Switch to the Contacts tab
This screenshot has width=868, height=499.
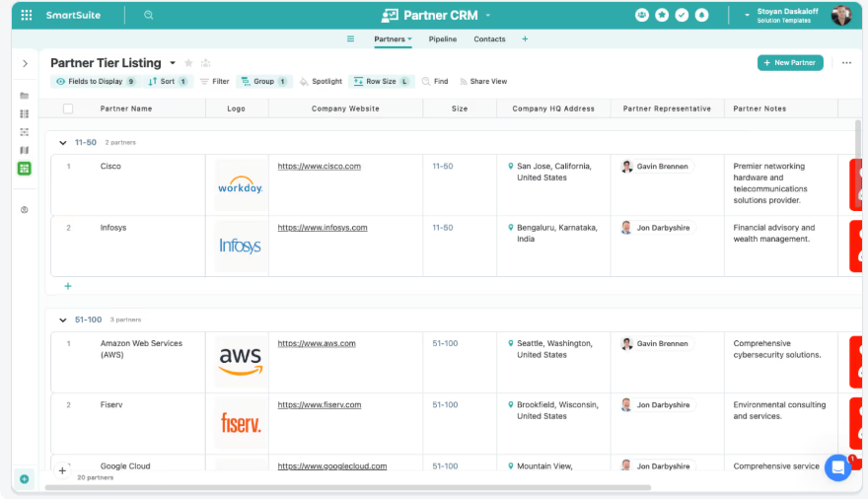(x=489, y=38)
